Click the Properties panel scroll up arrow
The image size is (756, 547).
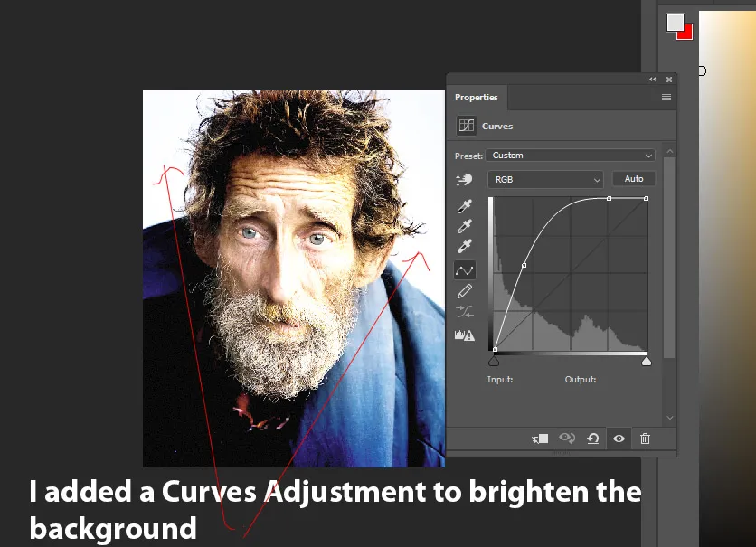[670, 151]
